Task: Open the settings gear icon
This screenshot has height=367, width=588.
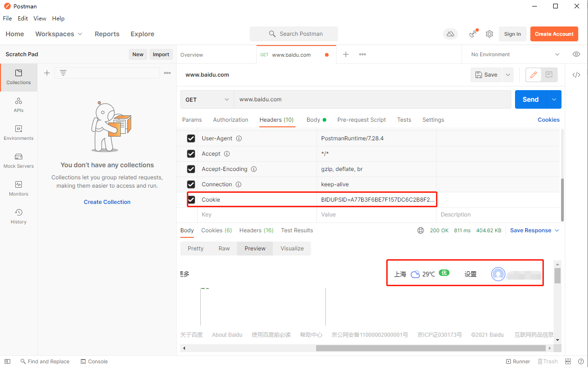Action: (x=489, y=34)
